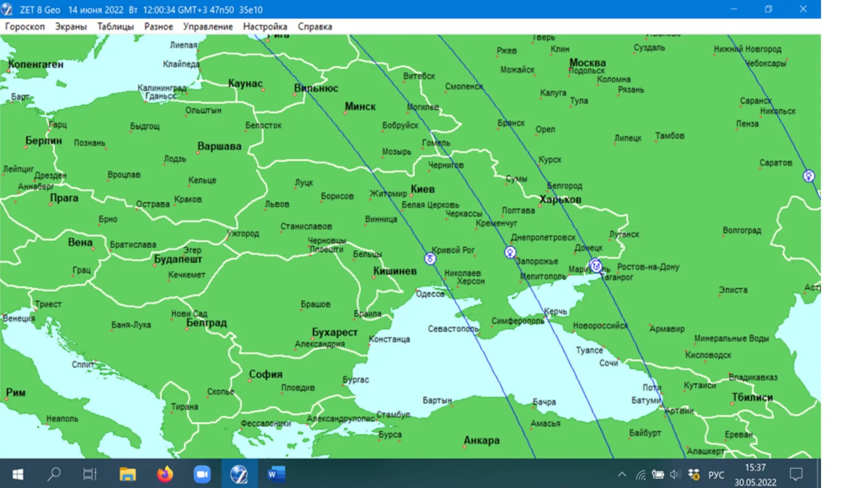Viewport: 868px width, 488px height.
Task: Click the Dropbox tray icon
Action: tap(693, 474)
